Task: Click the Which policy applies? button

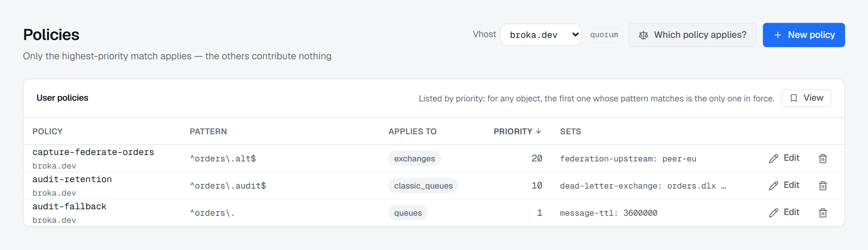Action: 692,35
